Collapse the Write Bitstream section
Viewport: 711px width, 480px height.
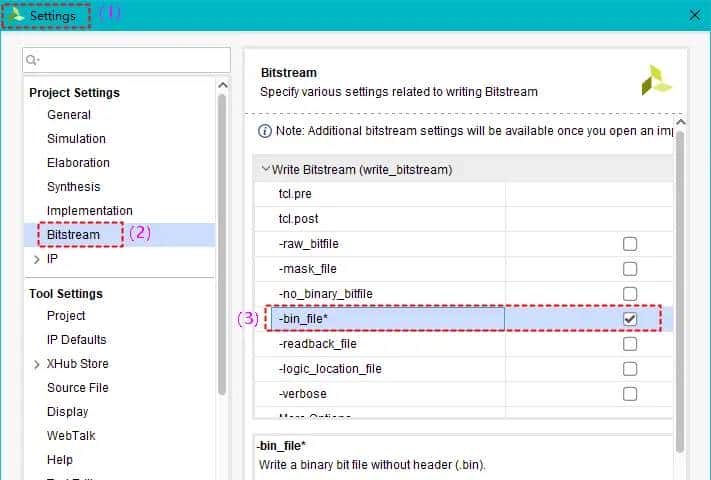(x=265, y=170)
